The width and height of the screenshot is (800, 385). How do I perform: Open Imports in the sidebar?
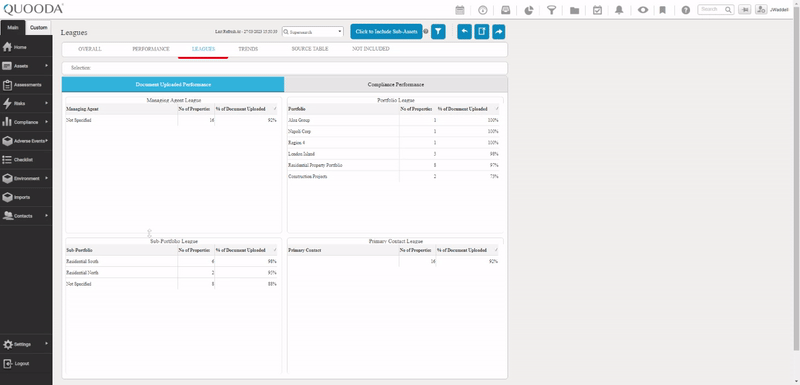[x=26, y=197]
